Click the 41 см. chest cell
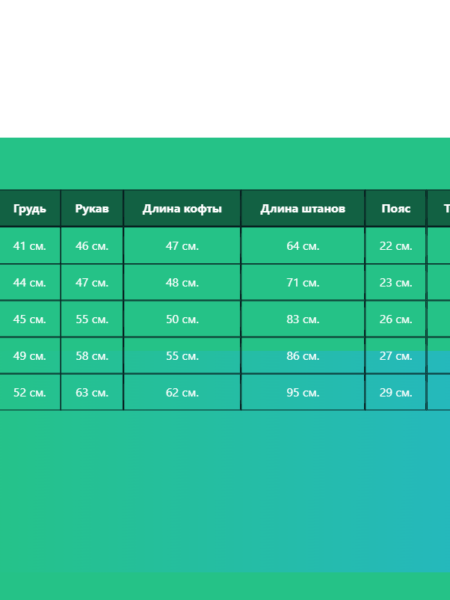Viewport: 450px width, 600px height. pos(29,246)
